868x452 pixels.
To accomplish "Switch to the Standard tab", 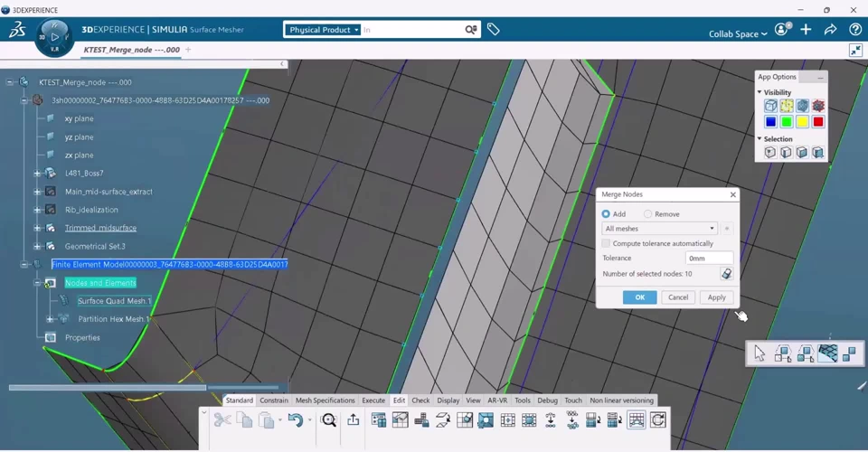I will point(239,400).
